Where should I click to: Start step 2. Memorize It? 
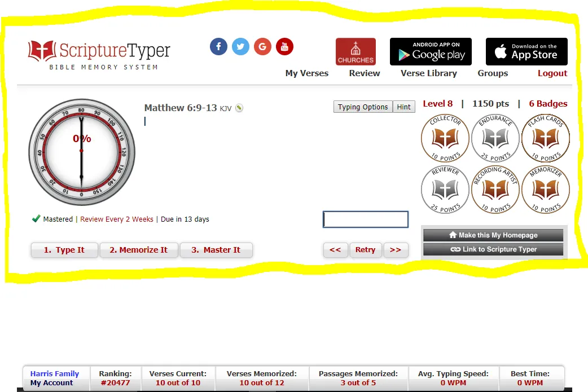coord(139,250)
